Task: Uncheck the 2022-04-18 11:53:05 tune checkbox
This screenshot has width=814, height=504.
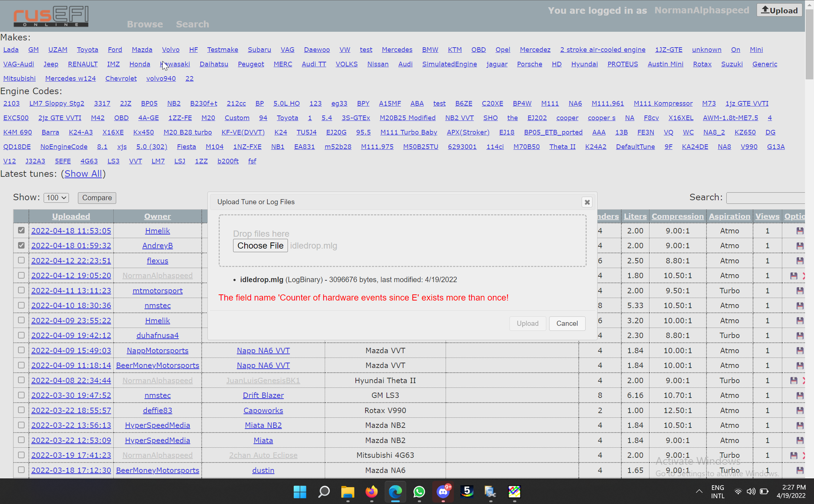Action: click(21, 231)
